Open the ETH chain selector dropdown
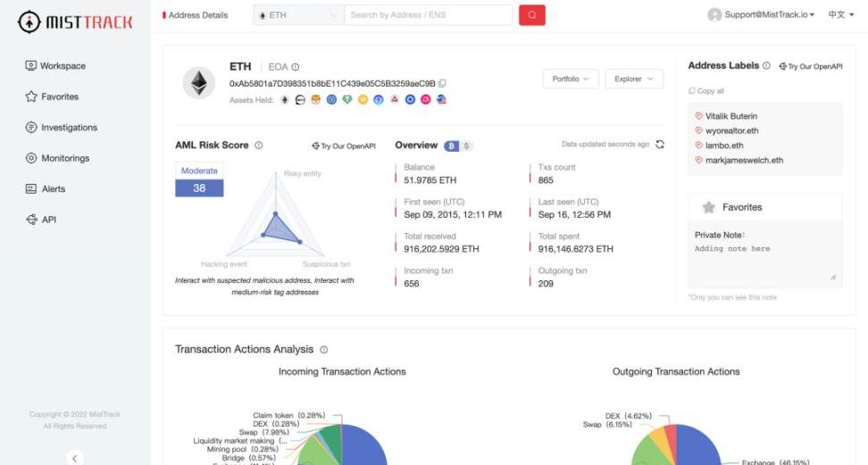Viewport: 868px width, 465px height. tap(298, 15)
